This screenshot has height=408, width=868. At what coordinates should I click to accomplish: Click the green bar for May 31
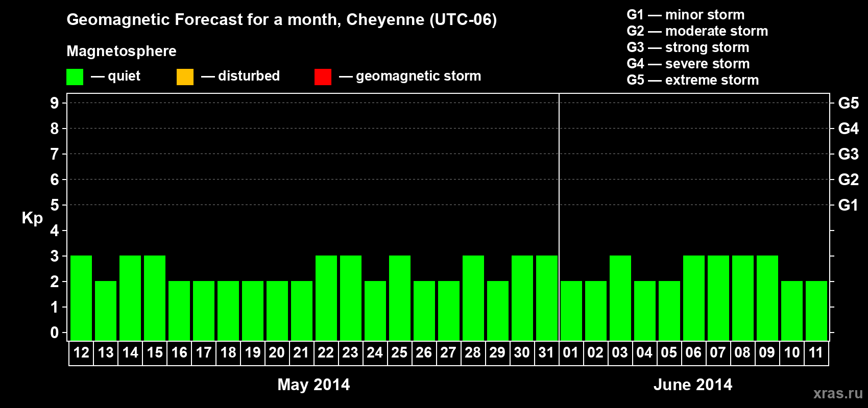547,298
